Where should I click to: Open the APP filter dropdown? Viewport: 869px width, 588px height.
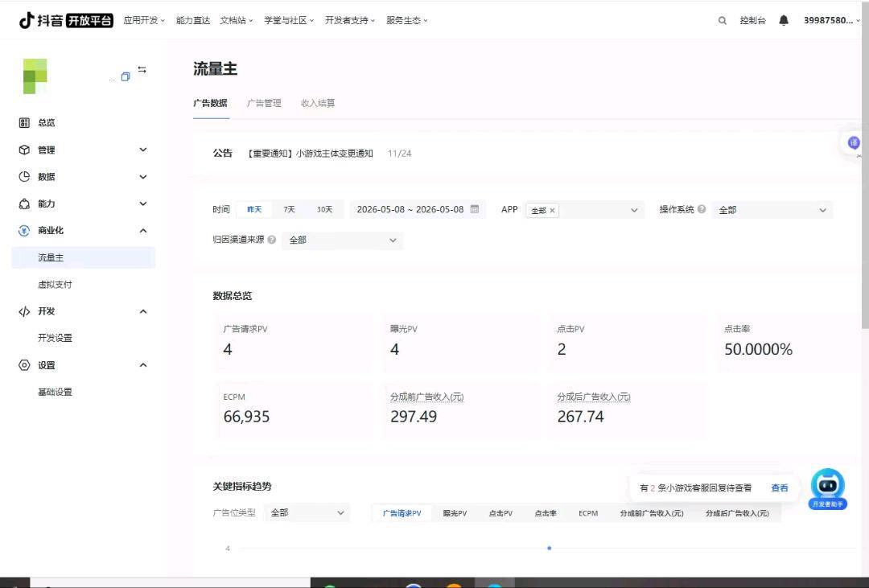click(x=584, y=210)
